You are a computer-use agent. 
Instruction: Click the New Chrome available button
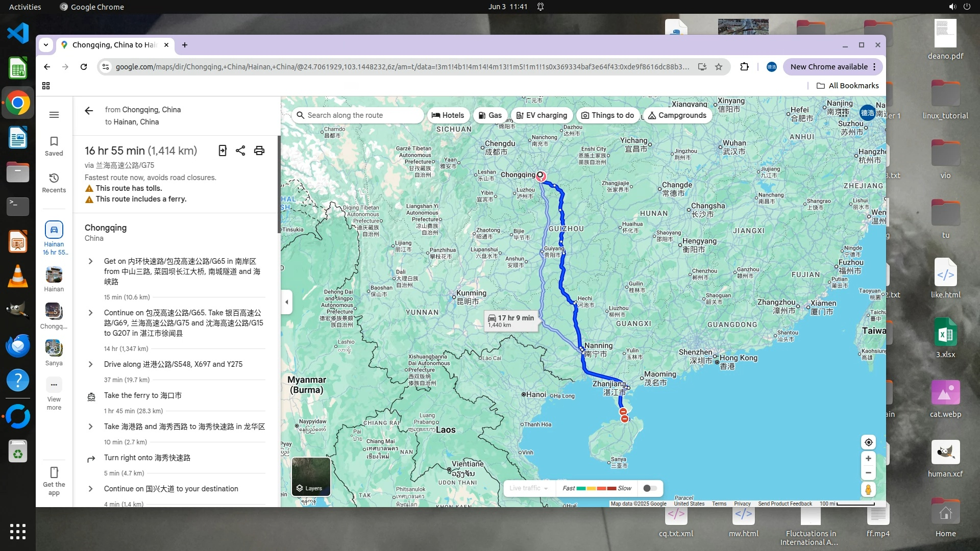828,67
